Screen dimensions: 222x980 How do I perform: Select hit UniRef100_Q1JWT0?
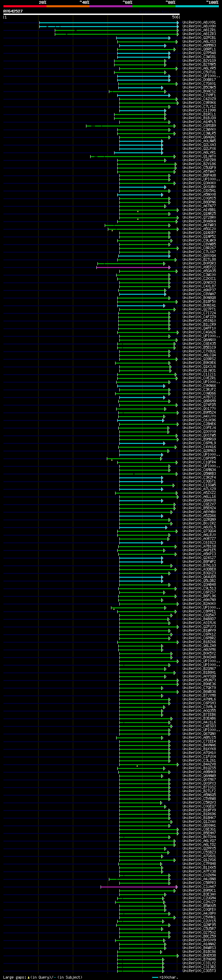(199, 156)
